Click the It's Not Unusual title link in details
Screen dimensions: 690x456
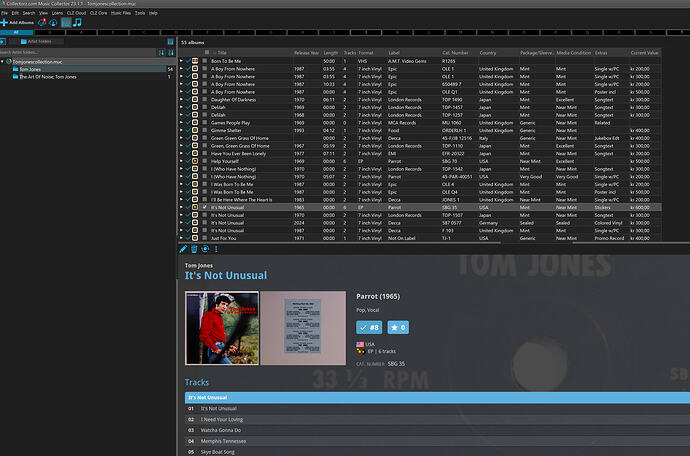click(226, 276)
